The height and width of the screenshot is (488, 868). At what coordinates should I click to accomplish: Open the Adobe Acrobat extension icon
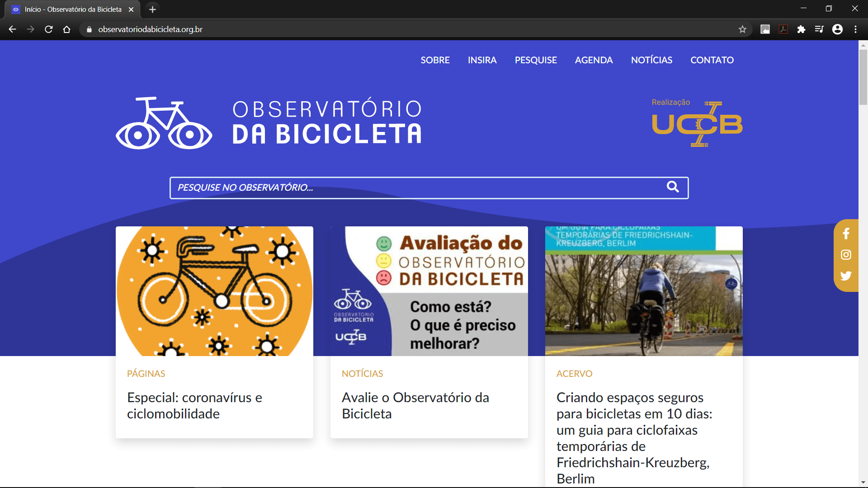click(x=783, y=29)
